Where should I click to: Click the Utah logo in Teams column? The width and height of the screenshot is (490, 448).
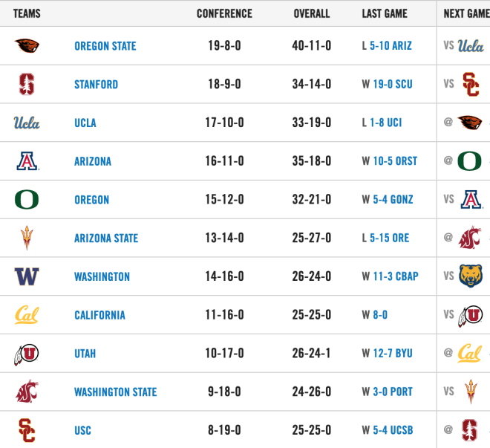pos(26,354)
